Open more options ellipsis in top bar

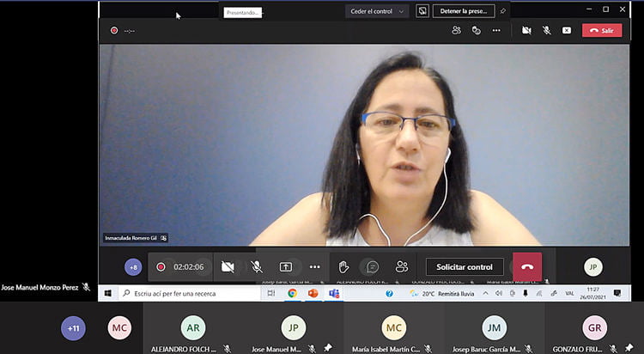click(x=496, y=30)
